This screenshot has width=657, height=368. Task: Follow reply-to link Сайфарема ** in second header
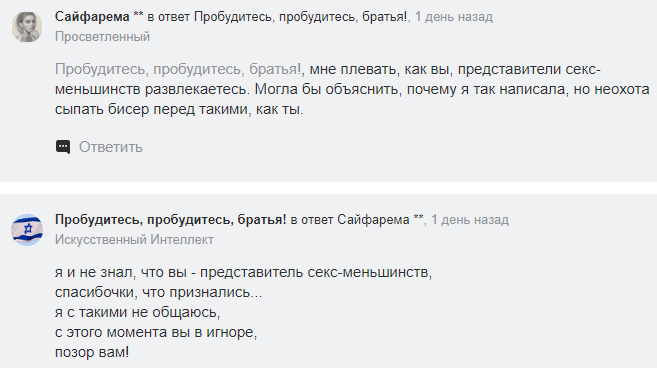coord(380,220)
